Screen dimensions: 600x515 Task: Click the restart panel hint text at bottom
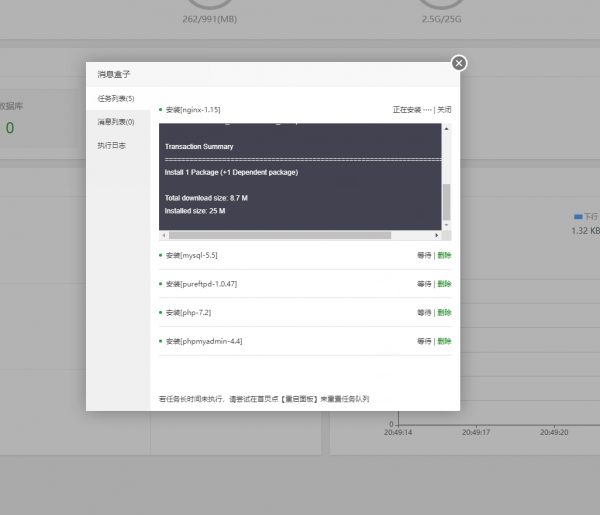pyautogui.click(x=264, y=399)
